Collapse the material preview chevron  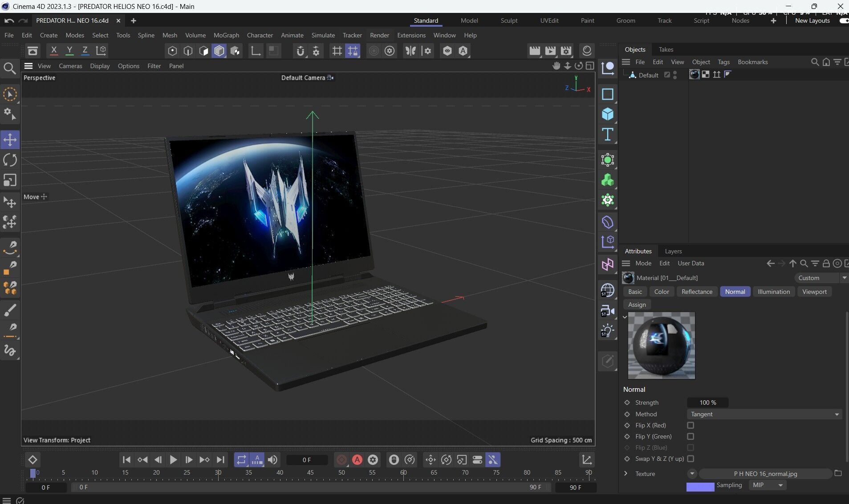pyautogui.click(x=625, y=317)
